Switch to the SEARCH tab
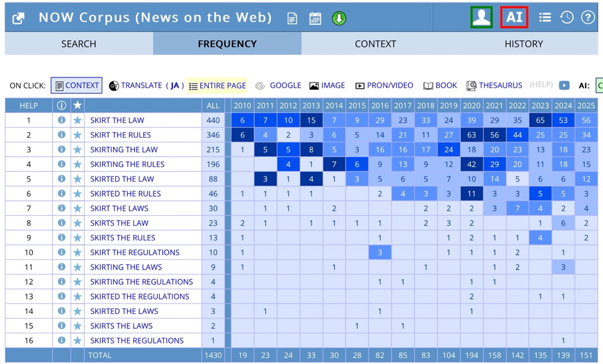 click(79, 44)
